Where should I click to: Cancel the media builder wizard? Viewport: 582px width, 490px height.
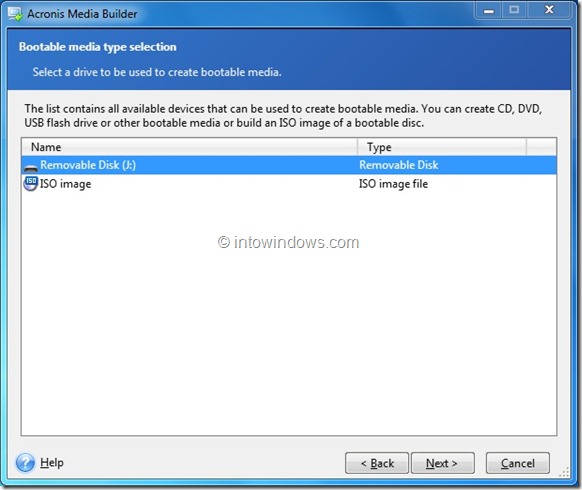[x=517, y=463]
